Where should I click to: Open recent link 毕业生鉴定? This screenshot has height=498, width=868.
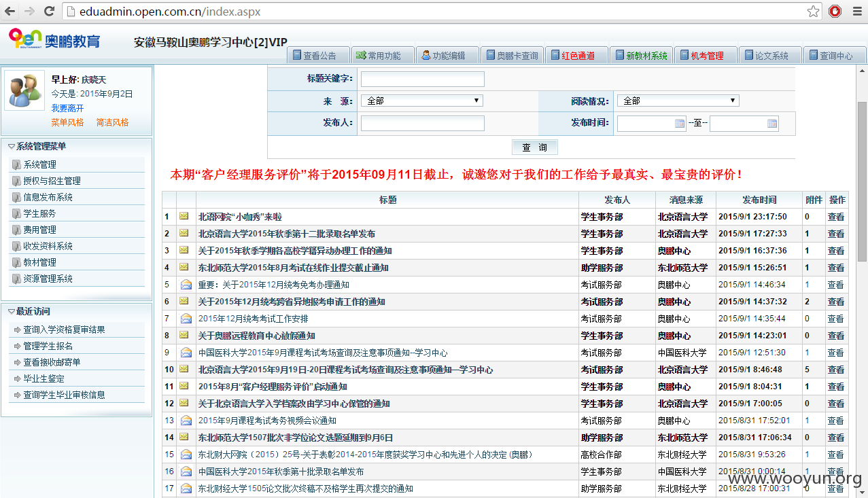coord(44,378)
